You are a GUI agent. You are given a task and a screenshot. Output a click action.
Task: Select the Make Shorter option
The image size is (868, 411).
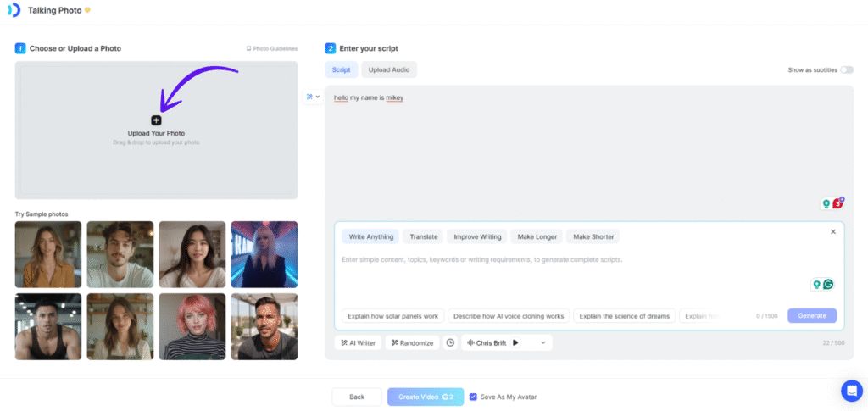click(x=593, y=236)
